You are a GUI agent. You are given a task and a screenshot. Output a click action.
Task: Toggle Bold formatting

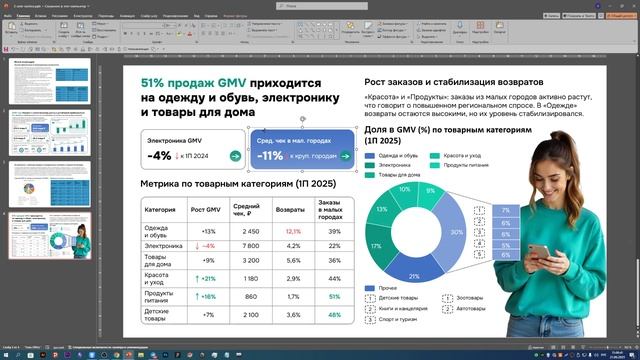pyautogui.click(x=125, y=33)
